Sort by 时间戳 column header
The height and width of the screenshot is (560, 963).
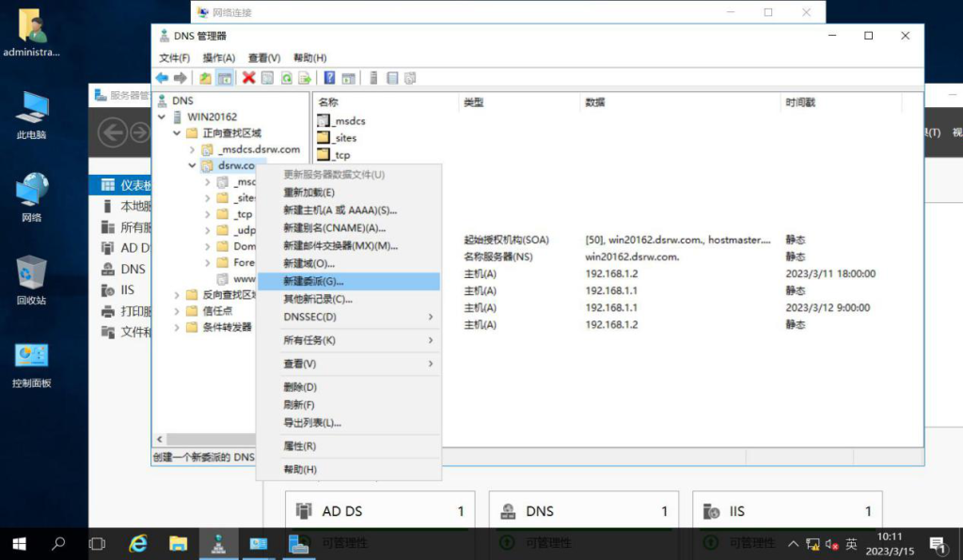coord(842,102)
